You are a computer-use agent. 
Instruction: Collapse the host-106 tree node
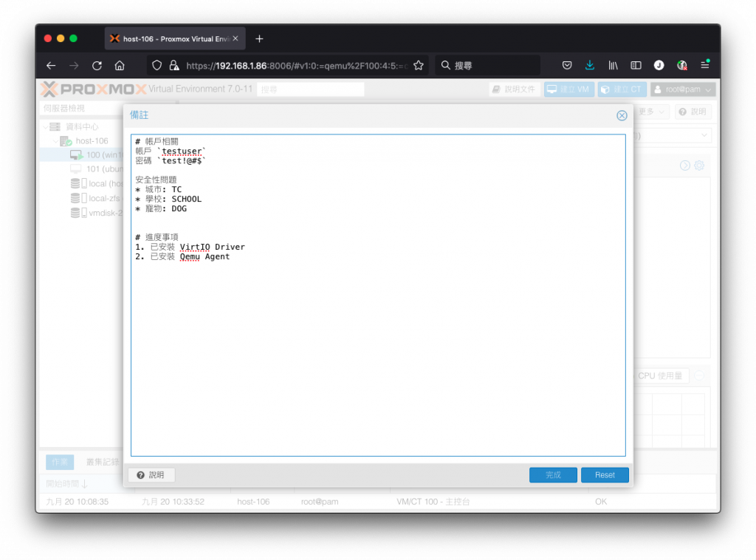[x=55, y=141]
